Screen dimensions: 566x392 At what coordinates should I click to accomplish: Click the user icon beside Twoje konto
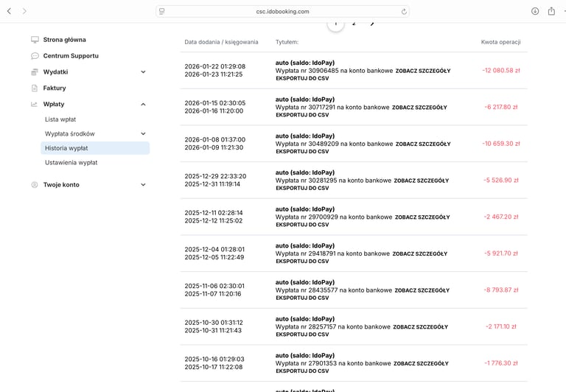pyautogui.click(x=35, y=184)
